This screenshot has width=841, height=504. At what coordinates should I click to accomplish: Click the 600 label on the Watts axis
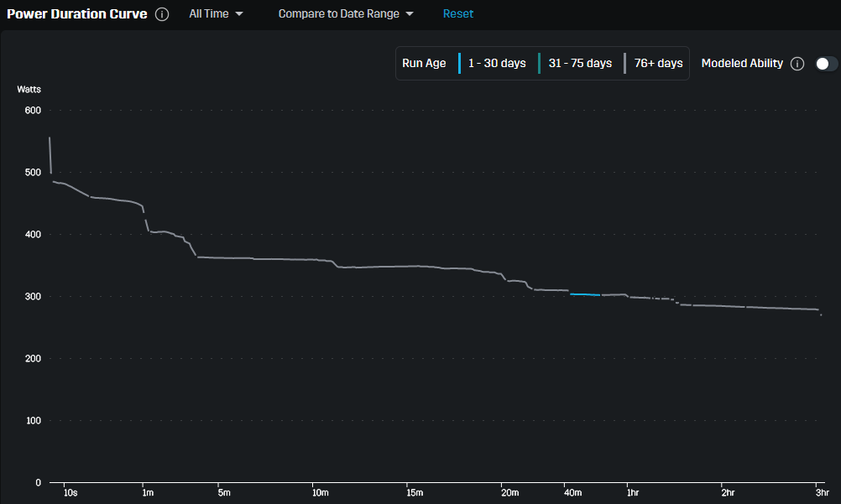33,110
